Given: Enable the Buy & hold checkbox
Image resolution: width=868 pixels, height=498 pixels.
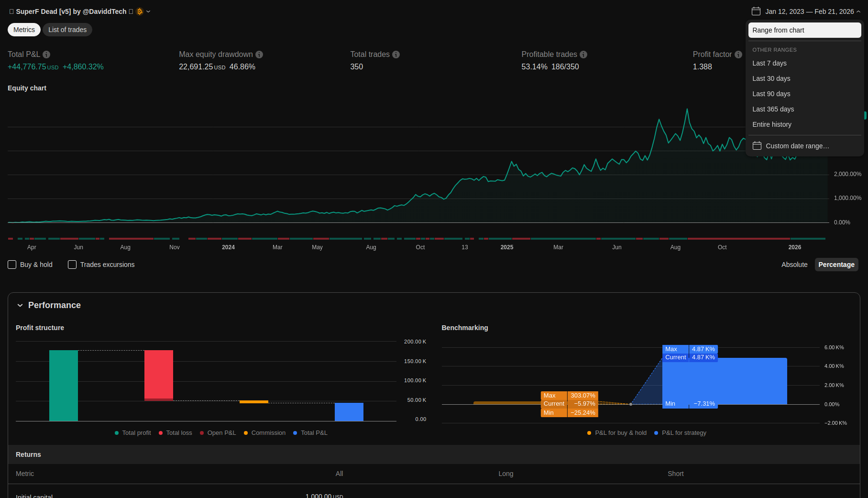Looking at the screenshot, I should pyautogui.click(x=12, y=265).
